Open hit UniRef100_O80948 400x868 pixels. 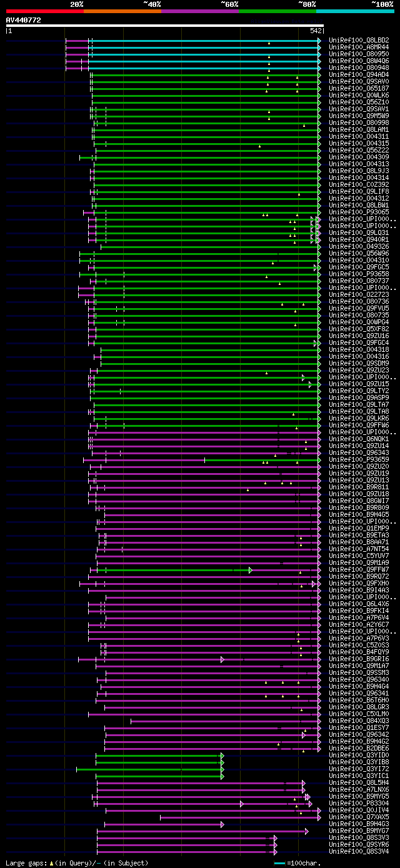(x=359, y=68)
